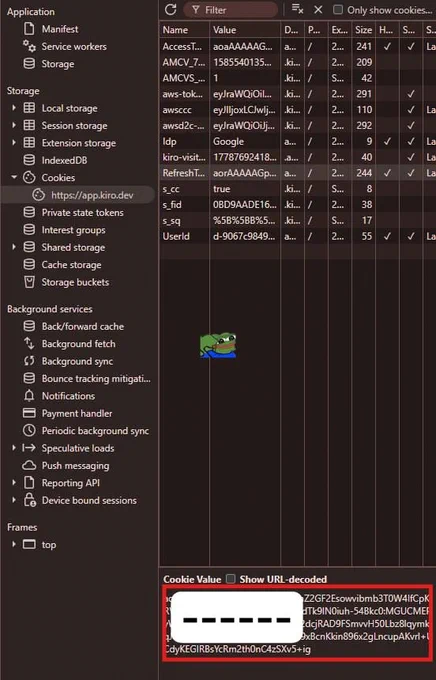Image resolution: width=436 pixels, height=680 pixels.
Task: Select the UserId cookie row
Action: tap(298, 236)
